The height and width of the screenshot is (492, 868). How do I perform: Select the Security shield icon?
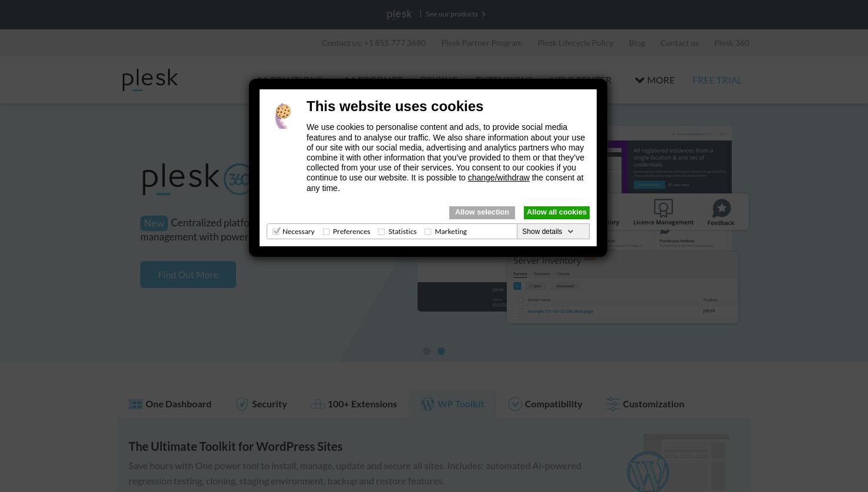242,404
